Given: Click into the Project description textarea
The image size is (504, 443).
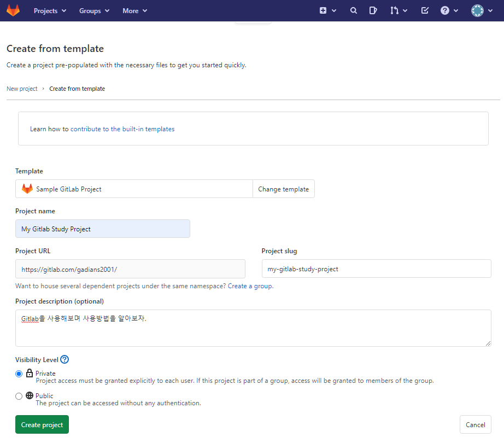Looking at the screenshot, I should 253,328.
